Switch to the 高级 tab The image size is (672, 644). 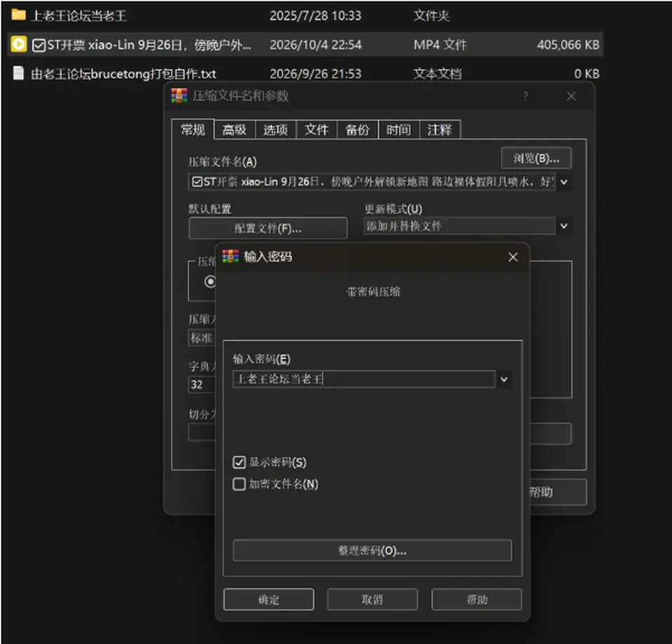tap(234, 129)
